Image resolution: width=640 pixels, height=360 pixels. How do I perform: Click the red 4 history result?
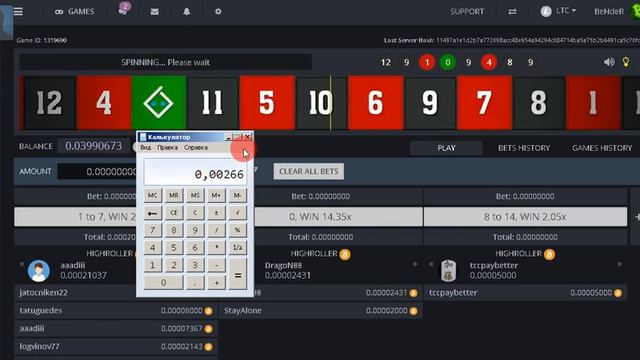tap(489, 62)
